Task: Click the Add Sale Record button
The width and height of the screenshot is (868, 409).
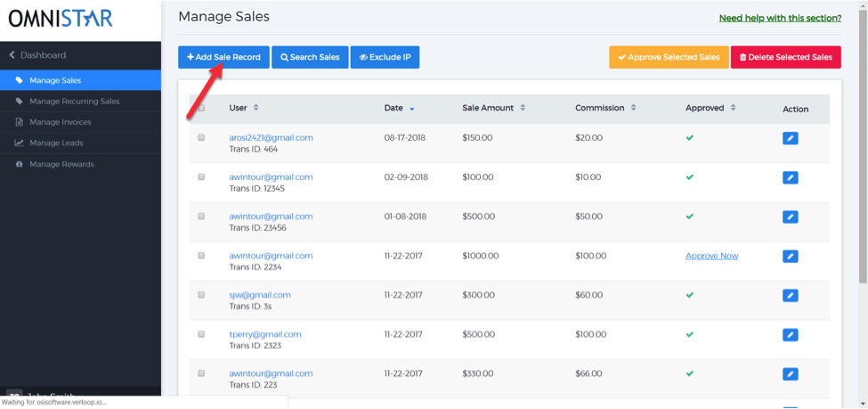Action: [223, 57]
